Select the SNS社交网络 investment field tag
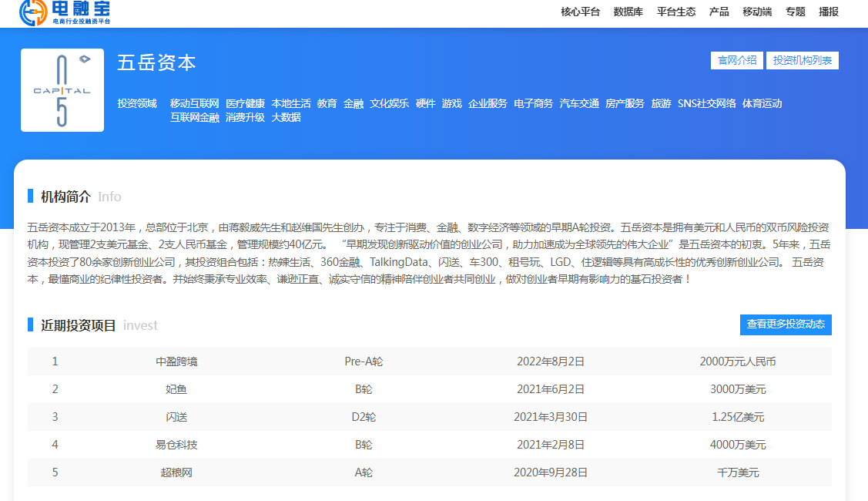The width and height of the screenshot is (868, 501). (x=707, y=103)
